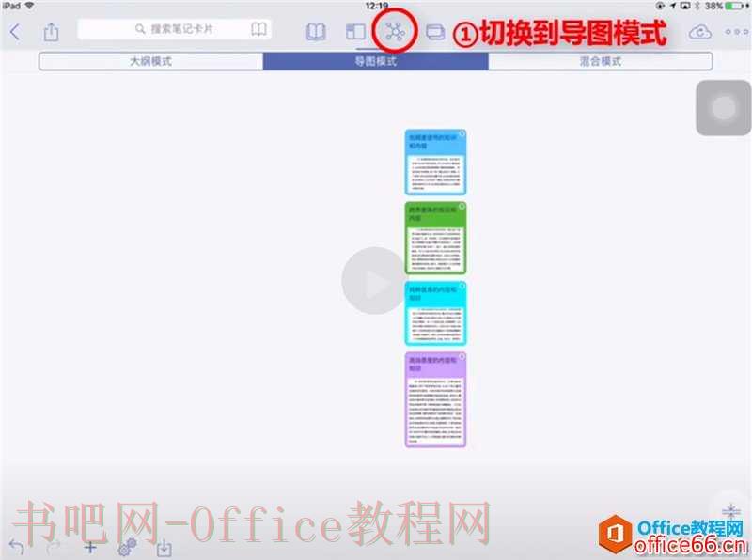Tap the import/download tray icon
Image resolution: width=752 pixels, height=560 pixels.
164,547
